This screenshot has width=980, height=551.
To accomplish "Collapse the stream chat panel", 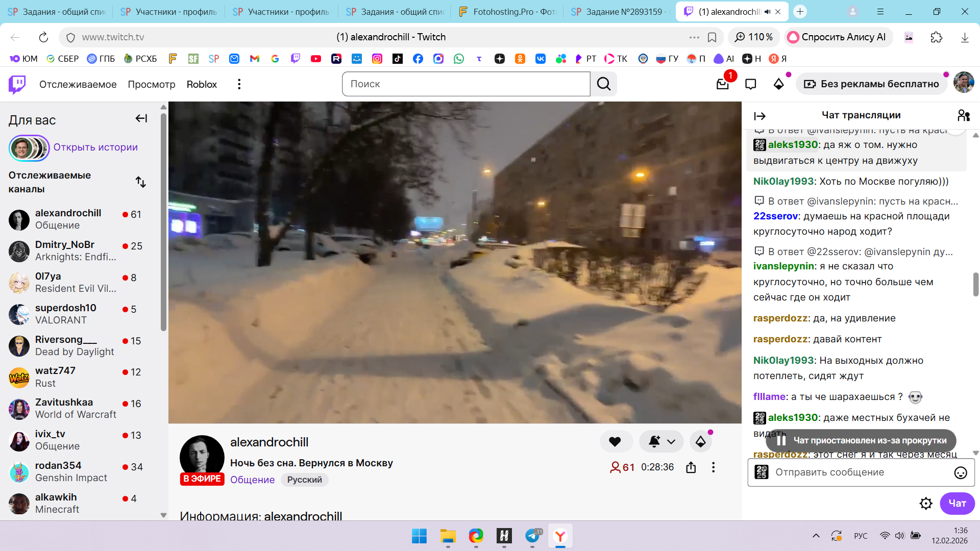I will point(759,116).
